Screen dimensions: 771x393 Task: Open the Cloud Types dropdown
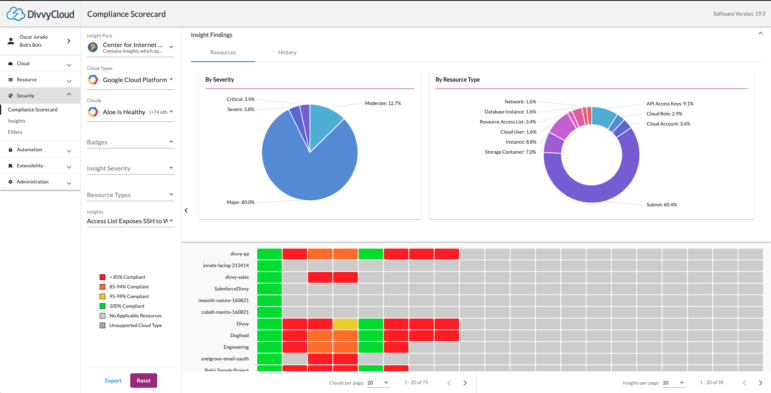pyautogui.click(x=131, y=80)
